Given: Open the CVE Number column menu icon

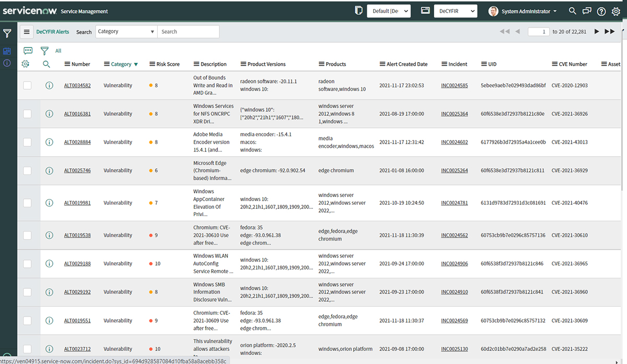Looking at the screenshot, I should (555, 64).
